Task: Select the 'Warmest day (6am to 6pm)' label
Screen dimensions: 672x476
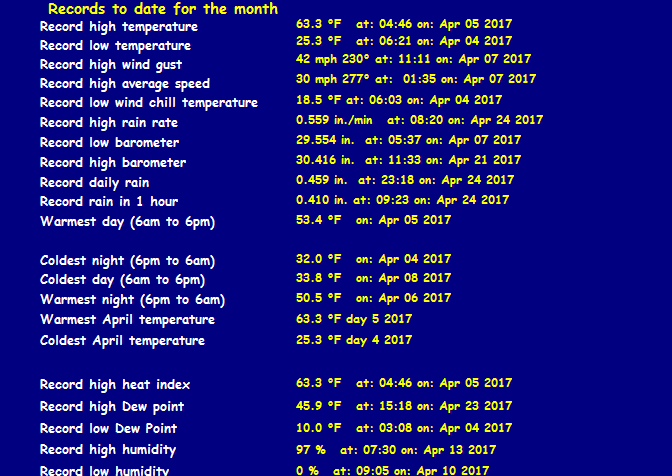Action: point(127,222)
